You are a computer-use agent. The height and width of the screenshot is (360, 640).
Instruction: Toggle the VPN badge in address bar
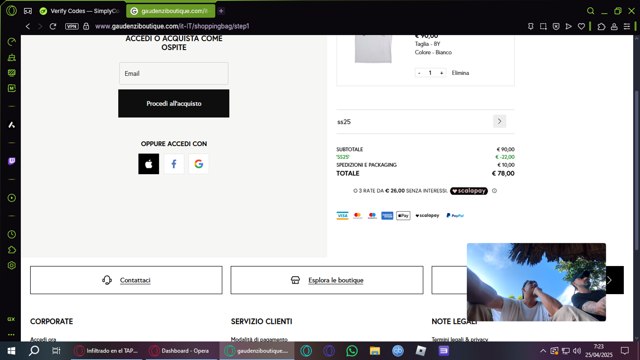pyautogui.click(x=71, y=27)
